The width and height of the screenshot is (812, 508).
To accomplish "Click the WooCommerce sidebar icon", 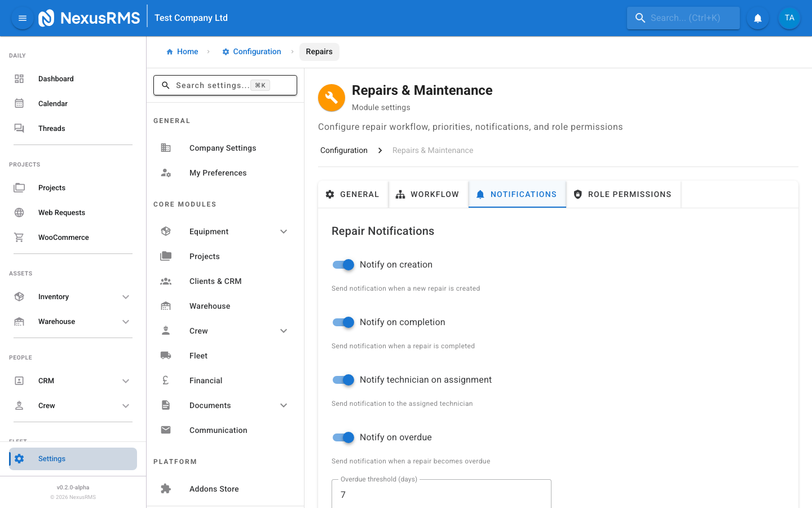I will pos(19,237).
